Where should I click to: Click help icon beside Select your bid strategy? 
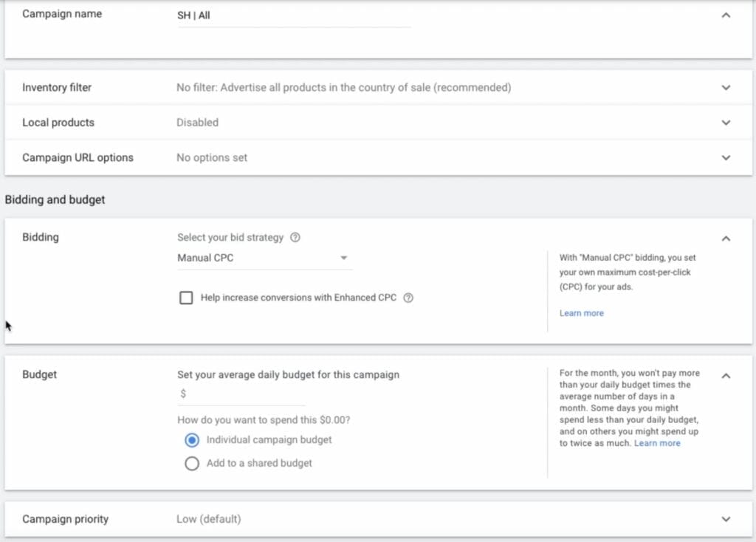click(295, 238)
